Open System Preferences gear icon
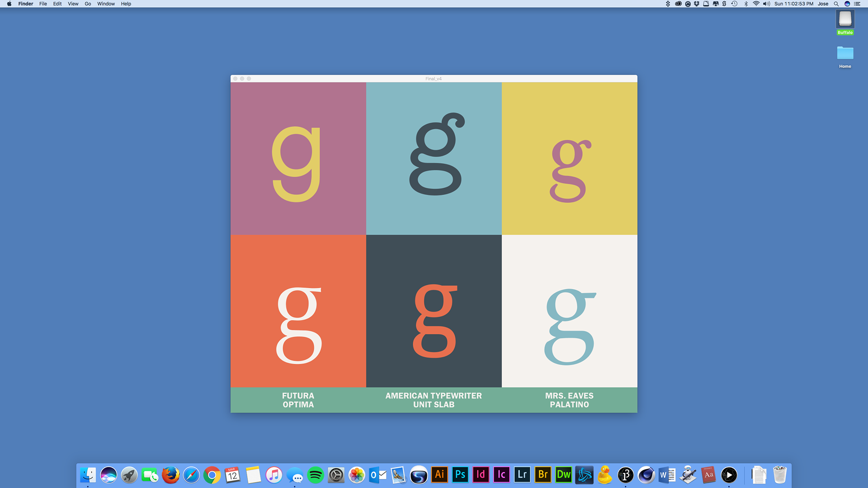 336,475
